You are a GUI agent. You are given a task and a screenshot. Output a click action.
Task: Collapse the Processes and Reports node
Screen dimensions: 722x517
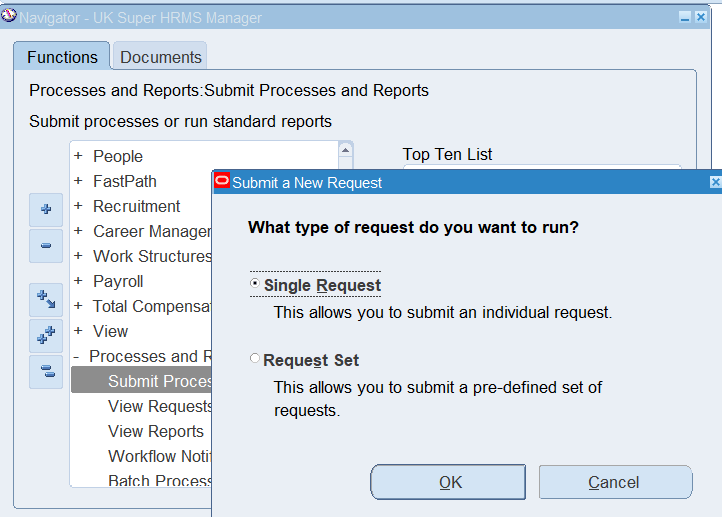pos(76,356)
